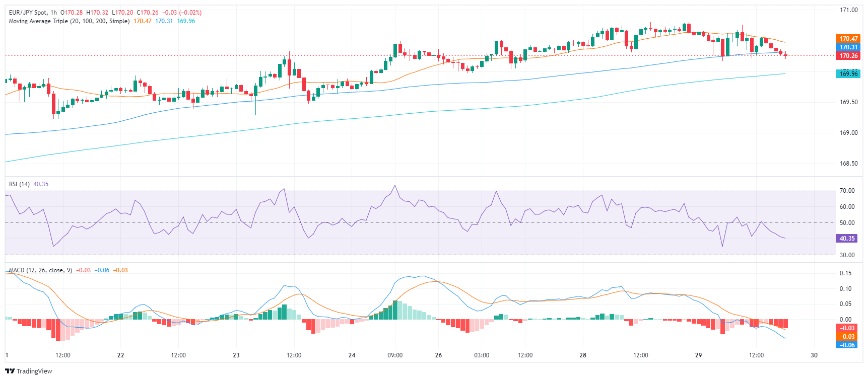Image resolution: width=868 pixels, height=380 pixels.
Task: Select date 26 on the time axis
Action: 438,355
